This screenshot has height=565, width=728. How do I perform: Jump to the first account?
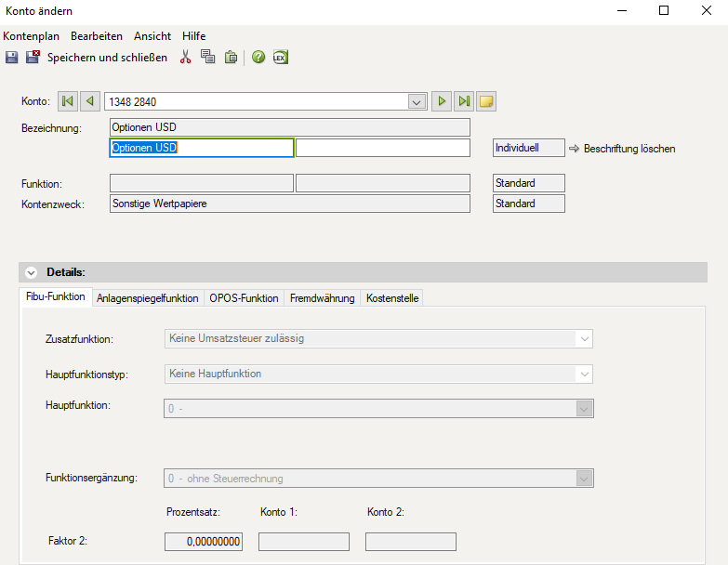[x=68, y=101]
